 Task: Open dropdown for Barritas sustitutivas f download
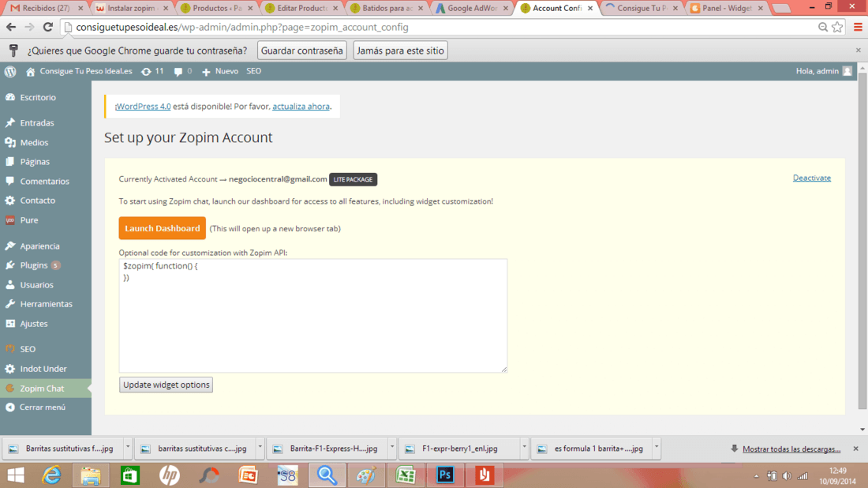tap(127, 446)
